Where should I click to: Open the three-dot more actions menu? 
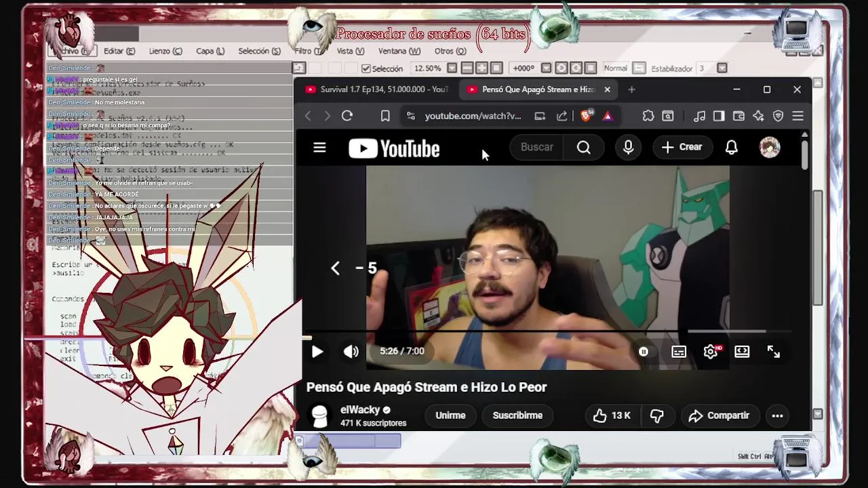778,415
